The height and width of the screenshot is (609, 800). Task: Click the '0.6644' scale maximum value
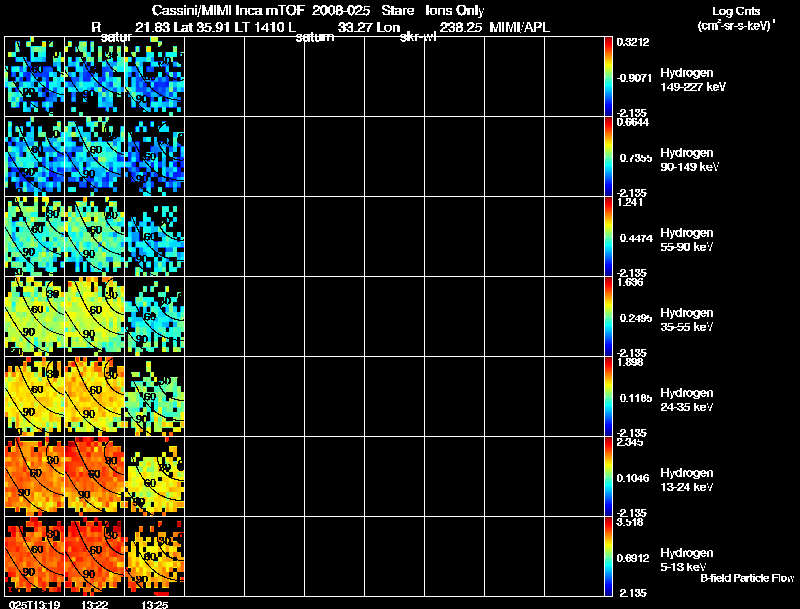[x=633, y=122]
